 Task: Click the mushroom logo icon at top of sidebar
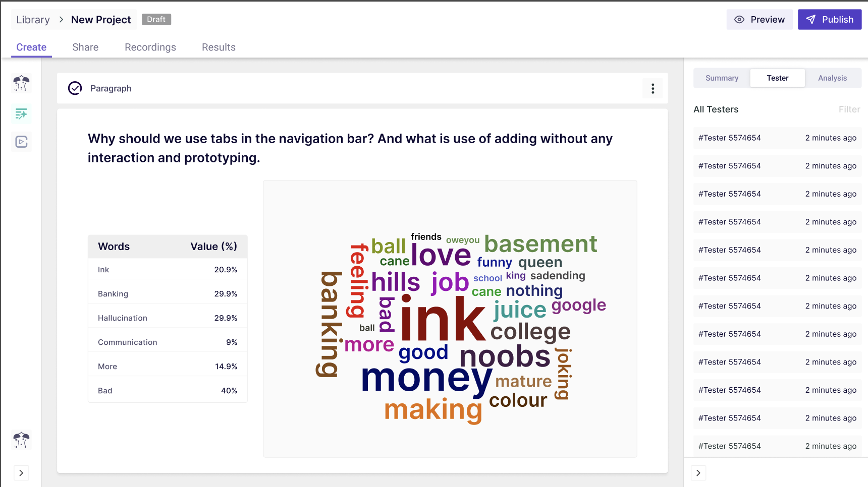click(21, 84)
